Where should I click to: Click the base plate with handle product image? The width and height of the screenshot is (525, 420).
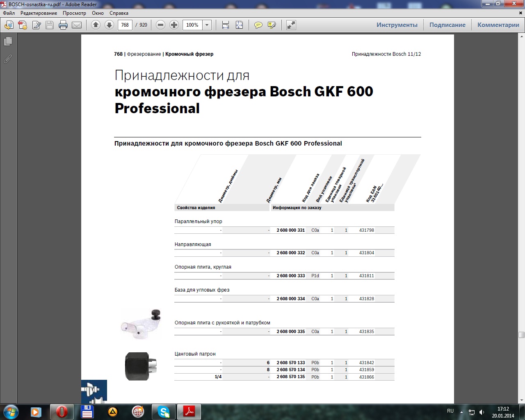pos(141,324)
